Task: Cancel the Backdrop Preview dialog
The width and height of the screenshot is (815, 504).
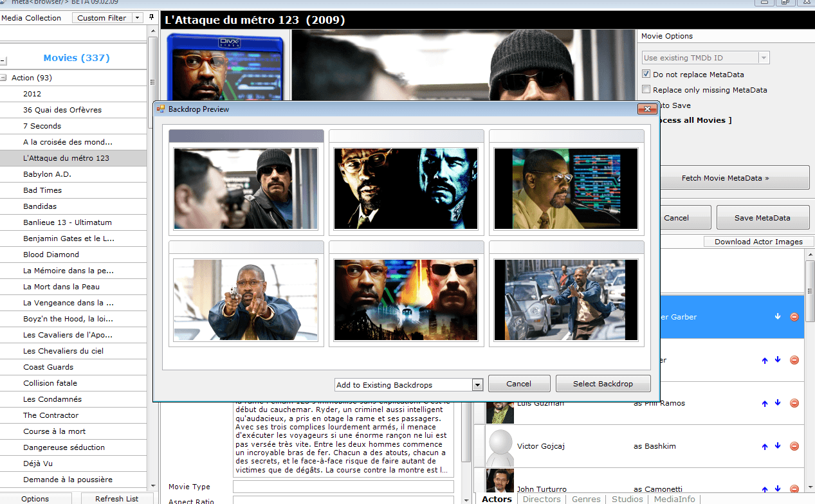Action: pos(518,384)
